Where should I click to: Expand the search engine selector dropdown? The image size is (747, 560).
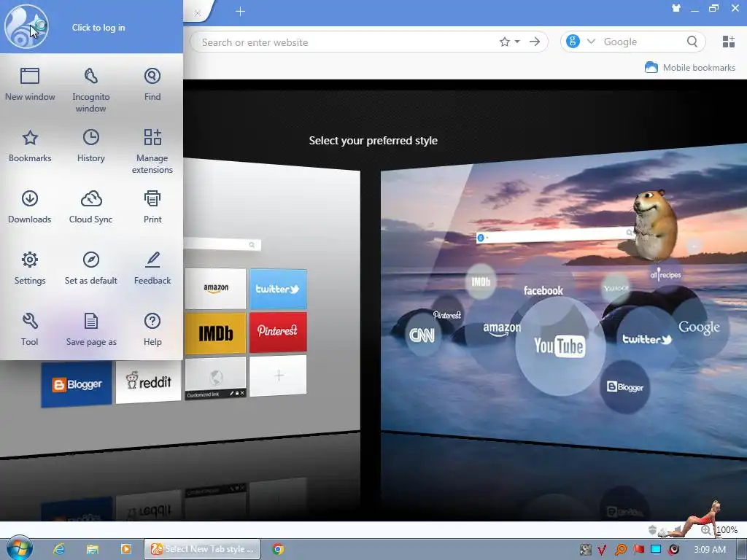[x=591, y=42]
